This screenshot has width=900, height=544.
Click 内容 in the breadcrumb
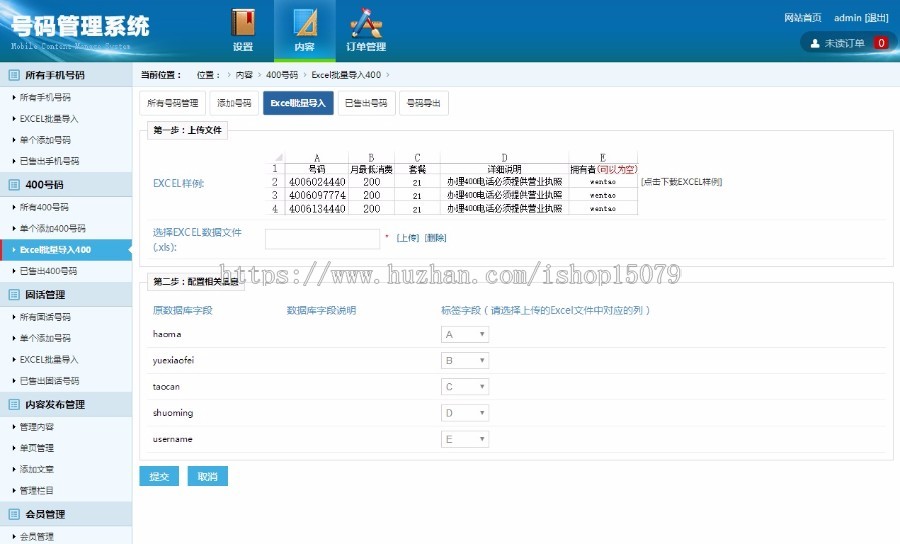click(244, 75)
